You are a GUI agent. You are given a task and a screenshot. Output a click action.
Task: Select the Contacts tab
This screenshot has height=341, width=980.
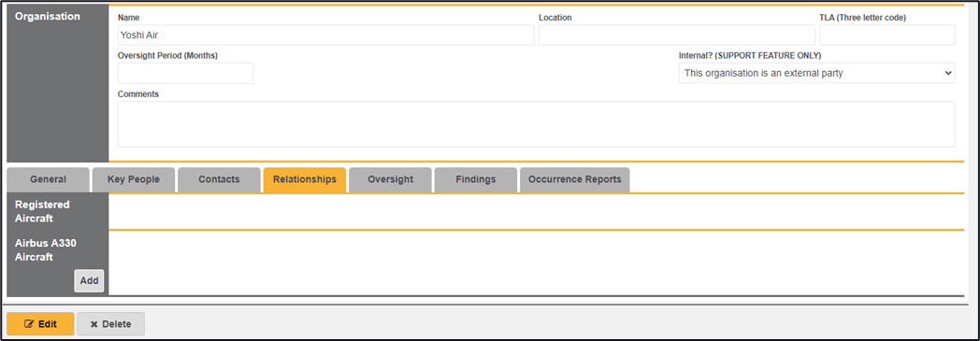[x=220, y=180]
